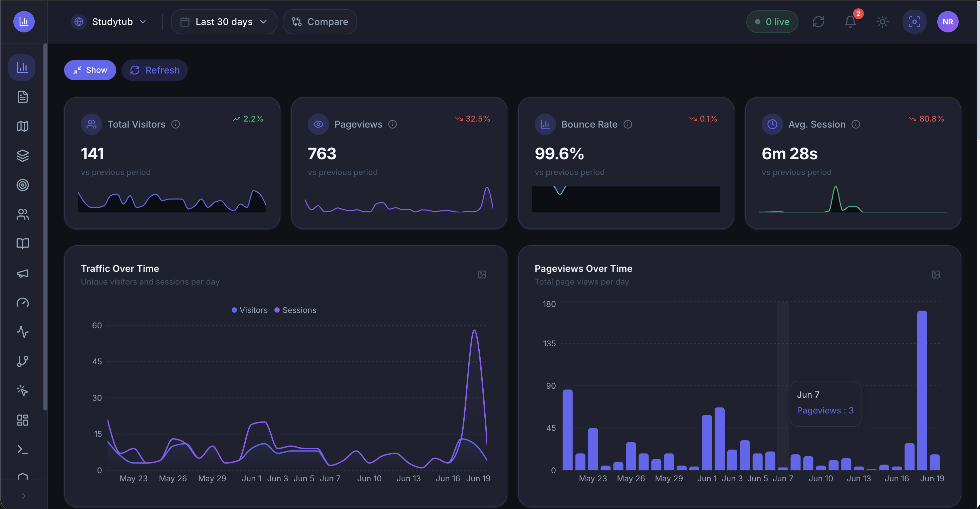Click the first May 21 pageviews bar
The height and width of the screenshot is (509, 980).
(x=567, y=430)
